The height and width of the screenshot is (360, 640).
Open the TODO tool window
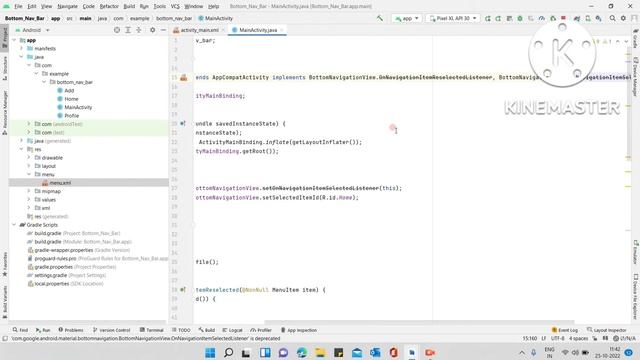point(181,330)
